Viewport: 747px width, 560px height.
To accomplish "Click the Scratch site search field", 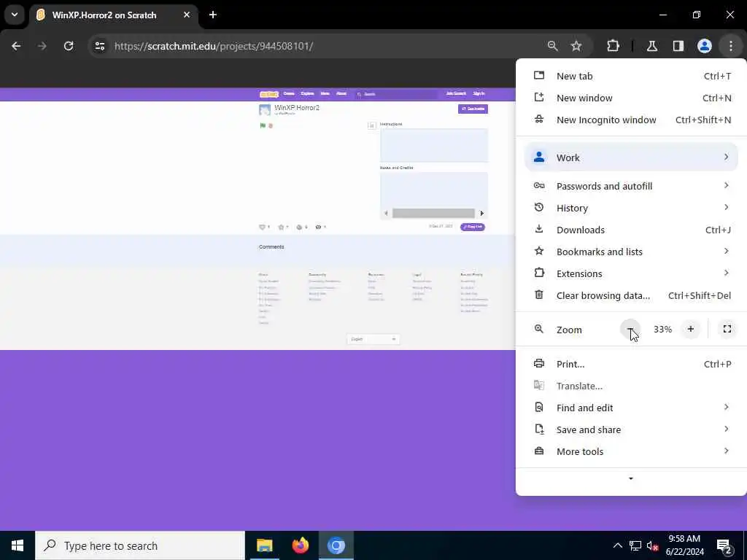I will point(396,94).
